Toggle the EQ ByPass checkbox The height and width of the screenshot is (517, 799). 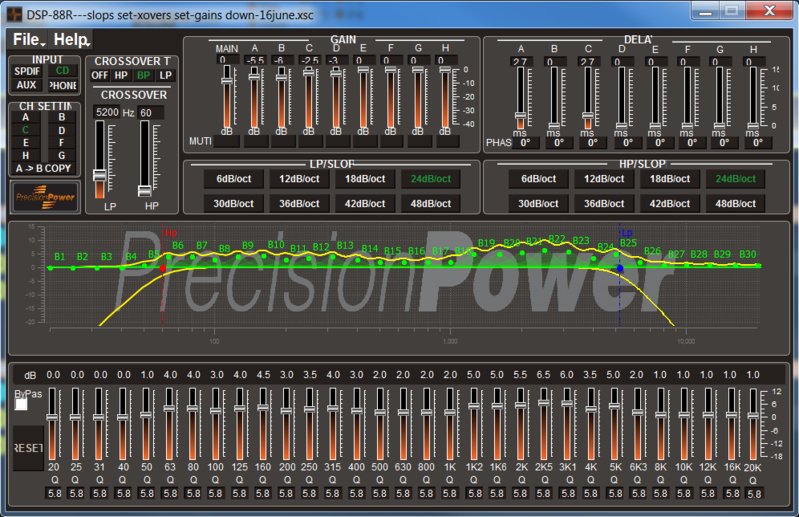21,404
